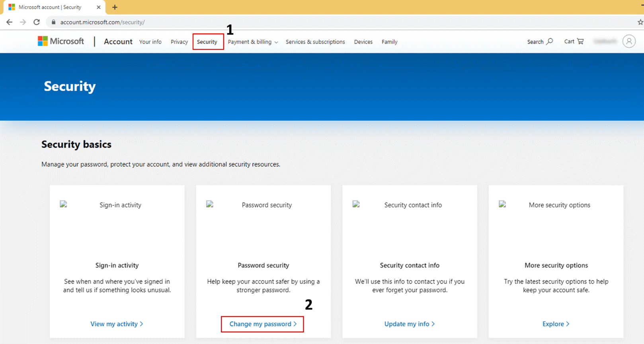This screenshot has height=344, width=644.
Task: Click the padlock site info icon
Action: click(54, 22)
